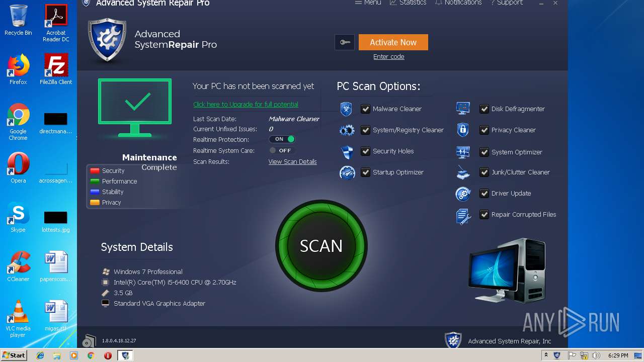
Task: Click the Repair Corrupted Files wrench icon
Action: 463,216
